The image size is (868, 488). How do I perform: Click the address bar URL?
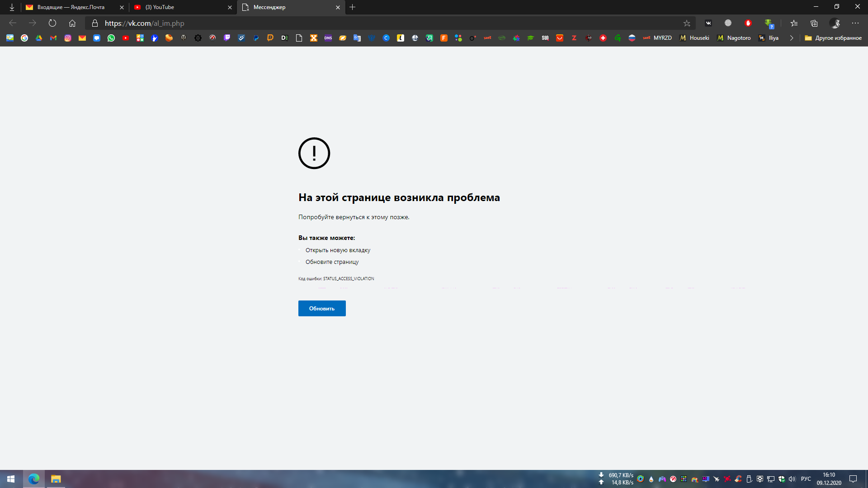(x=145, y=23)
